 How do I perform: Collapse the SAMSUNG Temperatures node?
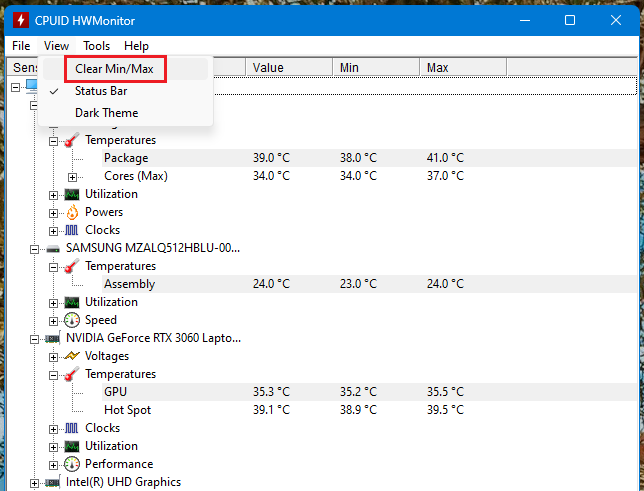pos(53,267)
